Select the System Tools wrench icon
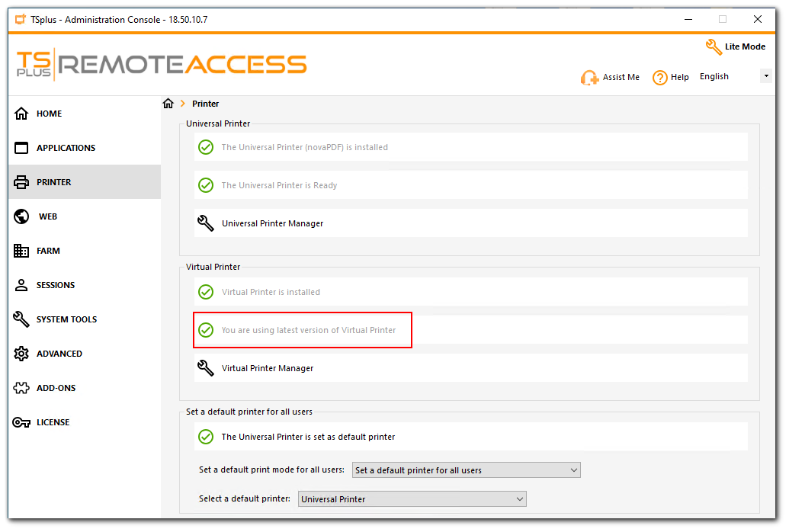 [x=21, y=319]
